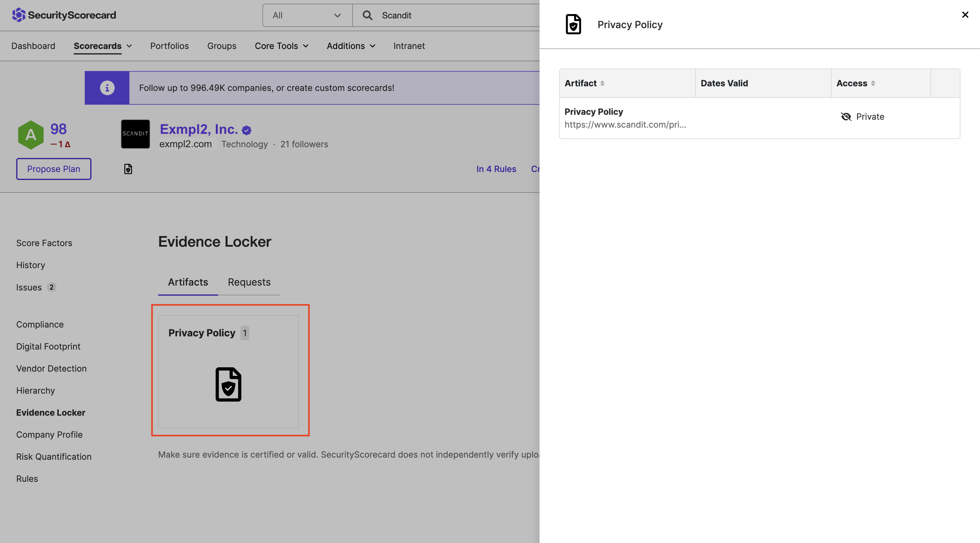Close the Privacy Policy side panel
This screenshot has width=980, height=543.
[x=965, y=14]
